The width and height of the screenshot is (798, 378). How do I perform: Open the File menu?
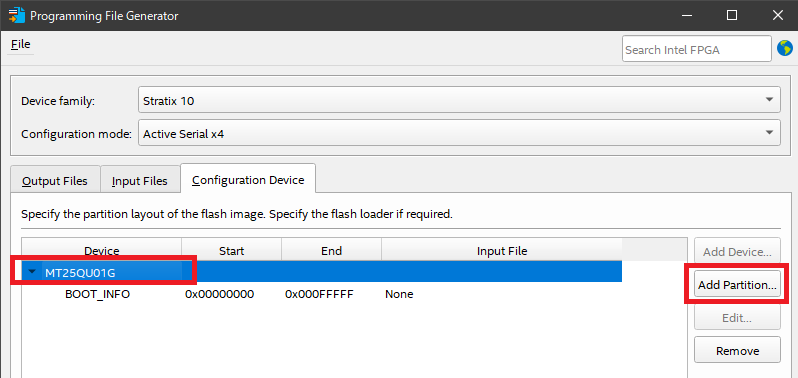coord(20,44)
